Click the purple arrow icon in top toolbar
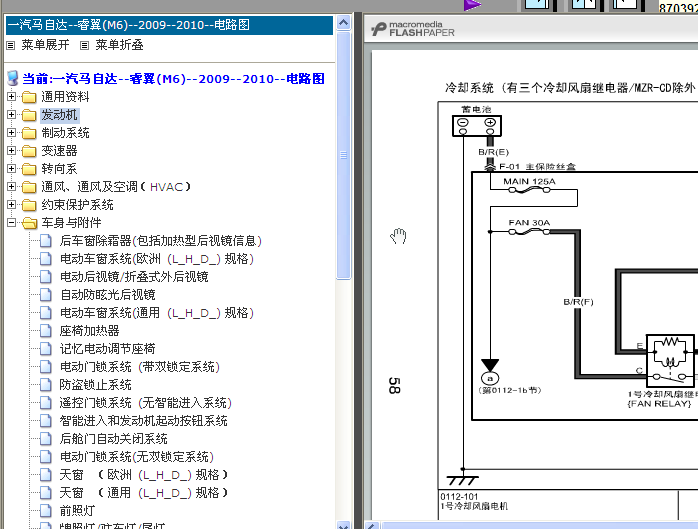698x529 pixels. [472, 5]
